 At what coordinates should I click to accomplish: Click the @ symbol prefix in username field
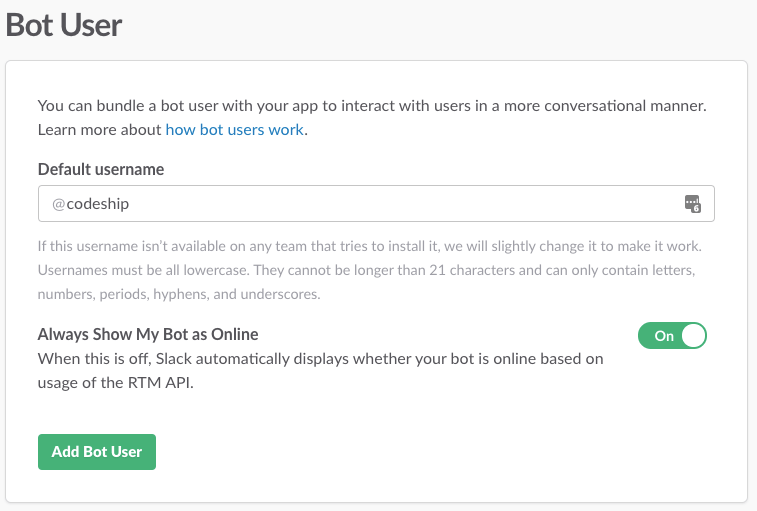coord(58,204)
